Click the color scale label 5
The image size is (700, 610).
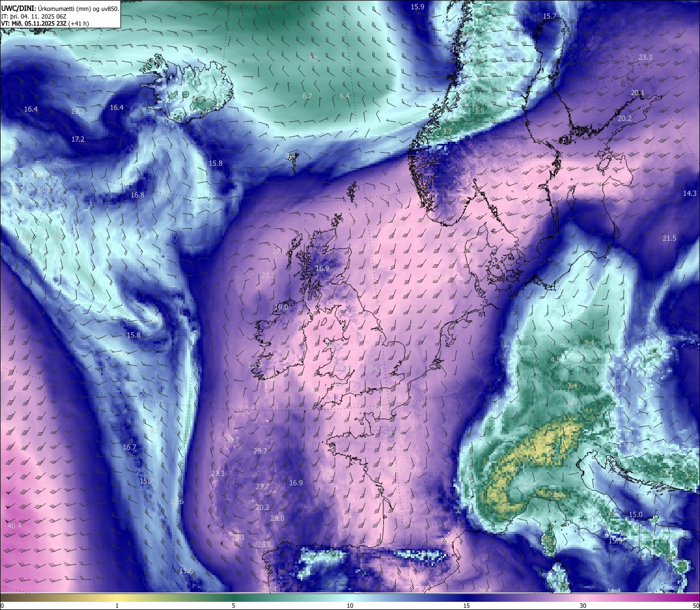(x=234, y=606)
